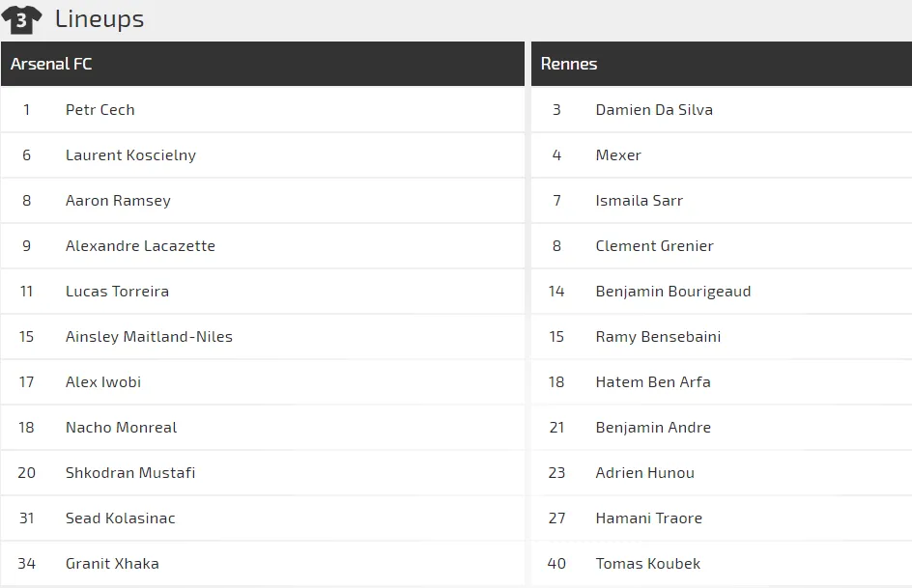Viewport: 912px width, 588px height.
Task: Select Aaron Ramsey in the lineup
Action: tap(118, 201)
